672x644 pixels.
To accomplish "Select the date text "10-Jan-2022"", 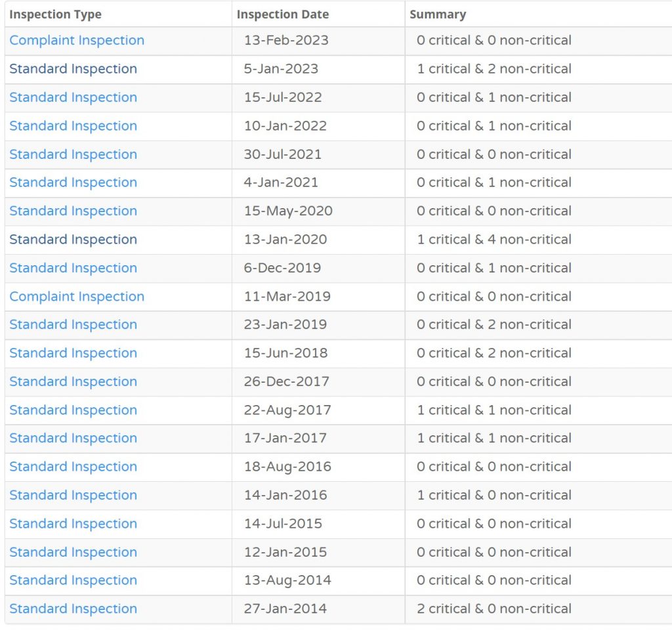I will (x=285, y=125).
